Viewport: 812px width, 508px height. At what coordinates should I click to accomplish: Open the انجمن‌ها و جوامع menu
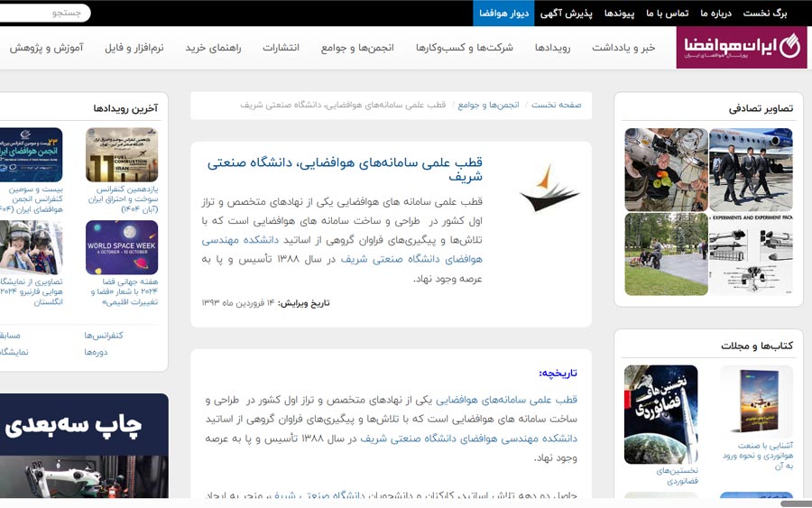click(x=356, y=48)
